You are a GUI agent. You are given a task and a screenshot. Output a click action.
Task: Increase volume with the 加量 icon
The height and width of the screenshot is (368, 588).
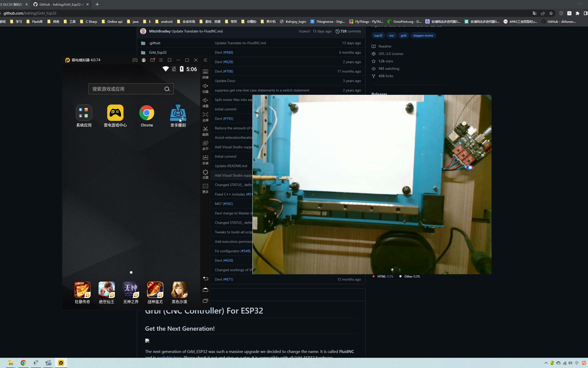(x=205, y=86)
